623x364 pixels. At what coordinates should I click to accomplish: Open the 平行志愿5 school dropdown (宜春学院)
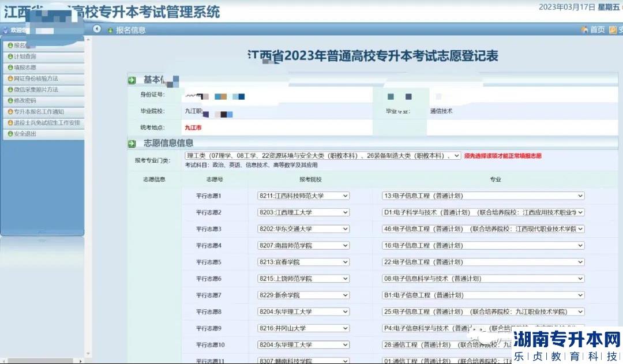click(x=303, y=262)
